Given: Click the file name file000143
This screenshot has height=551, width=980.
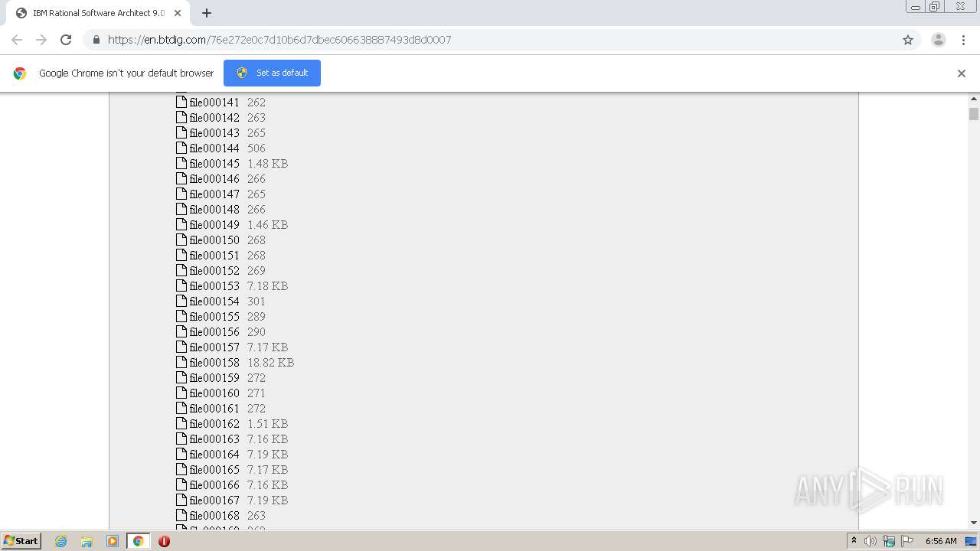Looking at the screenshot, I should [214, 133].
